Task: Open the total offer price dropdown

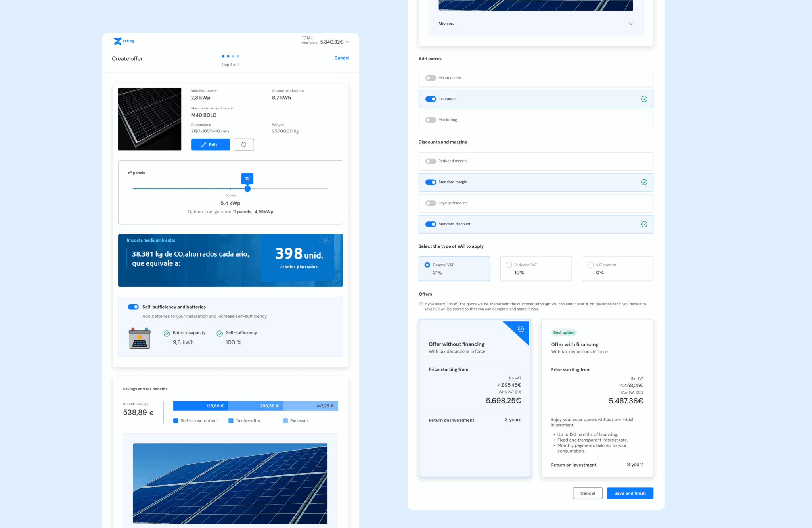Action: [x=348, y=42]
